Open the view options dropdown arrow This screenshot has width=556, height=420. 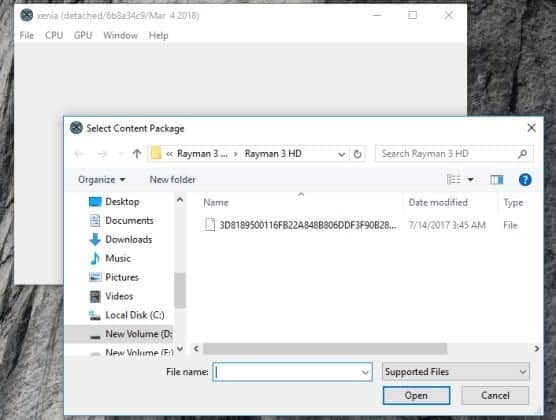[x=471, y=179]
